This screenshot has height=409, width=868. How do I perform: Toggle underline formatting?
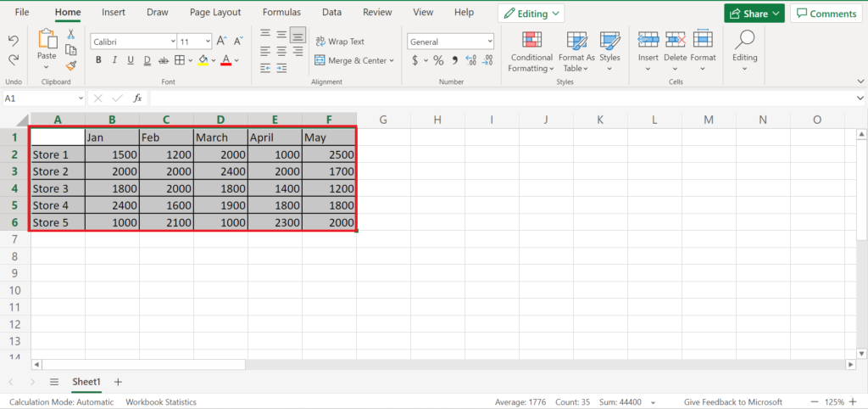pyautogui.click(x=131, y=60)
